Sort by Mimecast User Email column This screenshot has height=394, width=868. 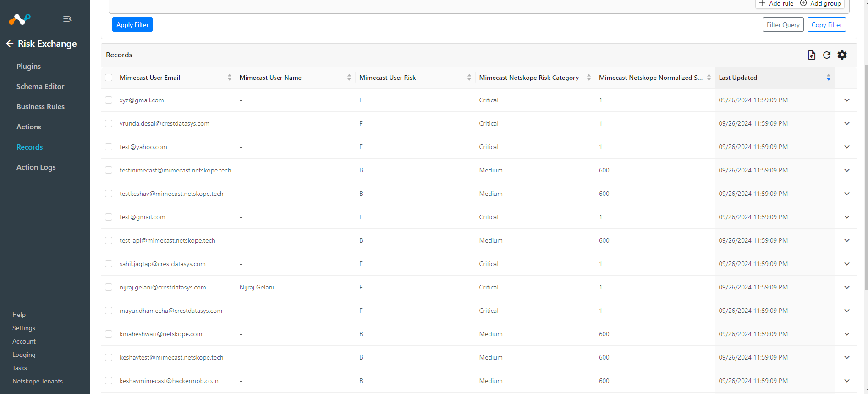coord(230,78)
